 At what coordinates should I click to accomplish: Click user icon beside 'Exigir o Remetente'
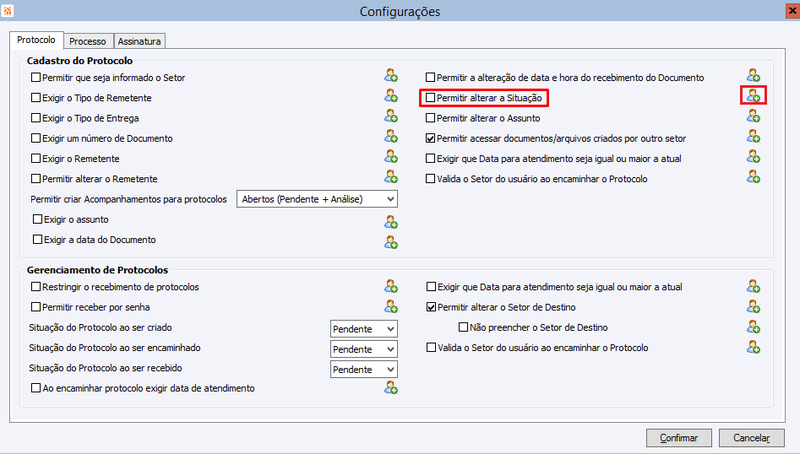(x=391, y=157)
